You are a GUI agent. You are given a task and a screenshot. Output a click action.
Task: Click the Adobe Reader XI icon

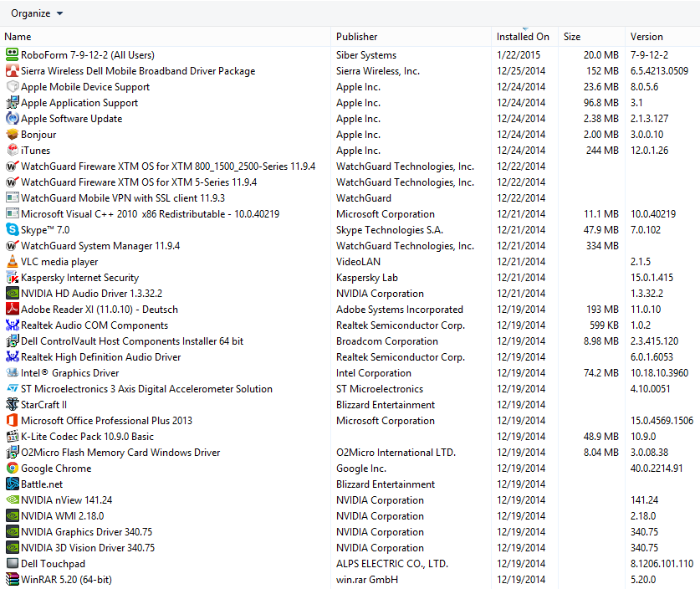12,310
